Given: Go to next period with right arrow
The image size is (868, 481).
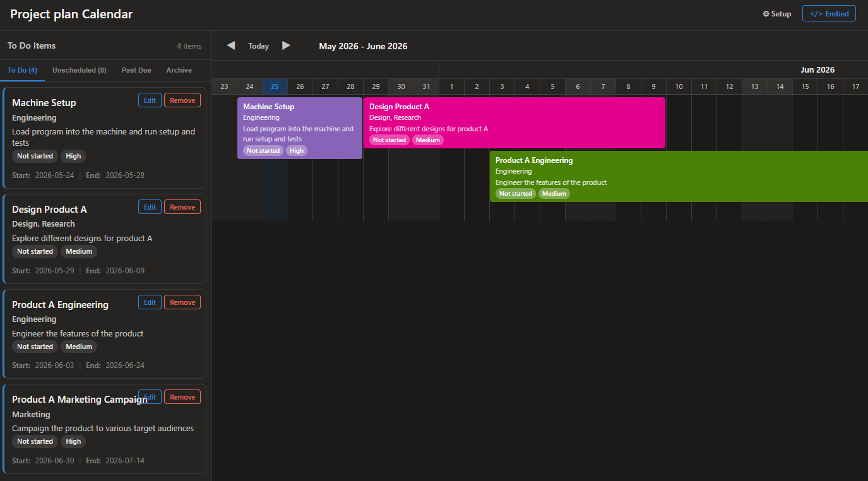Looking at the screenshot, I should (286, 45).
